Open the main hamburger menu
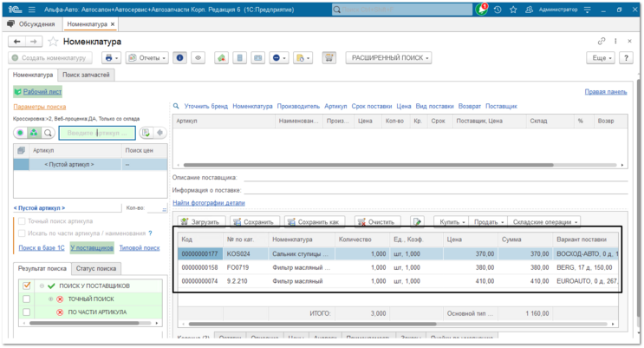This screenshot has height=348, width=644. [x=31, y=10]
